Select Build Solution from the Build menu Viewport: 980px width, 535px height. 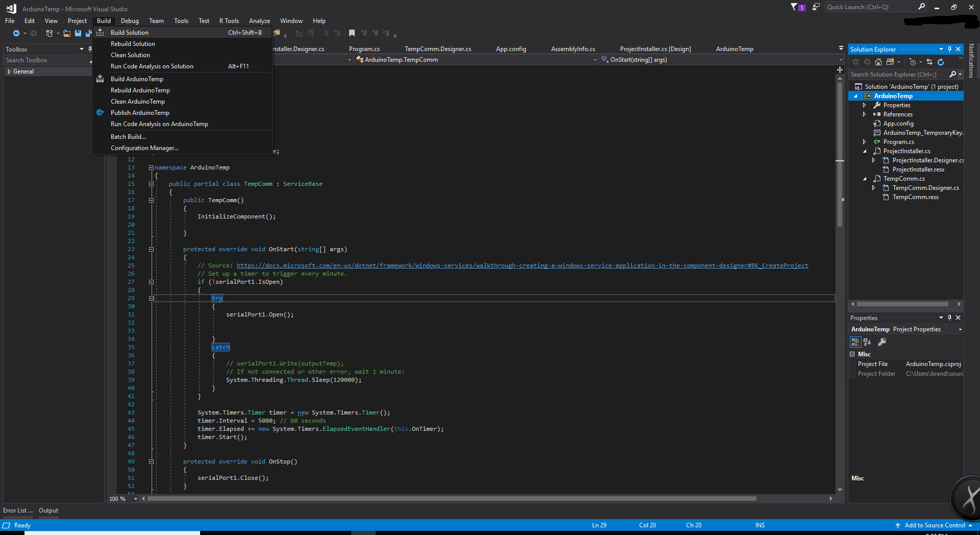coord(183,32)
